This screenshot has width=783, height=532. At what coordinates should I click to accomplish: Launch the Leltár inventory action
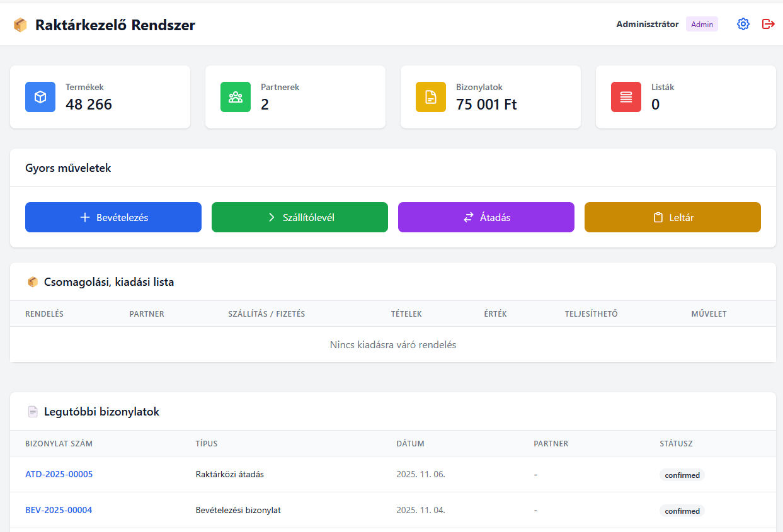click(673, 217)
